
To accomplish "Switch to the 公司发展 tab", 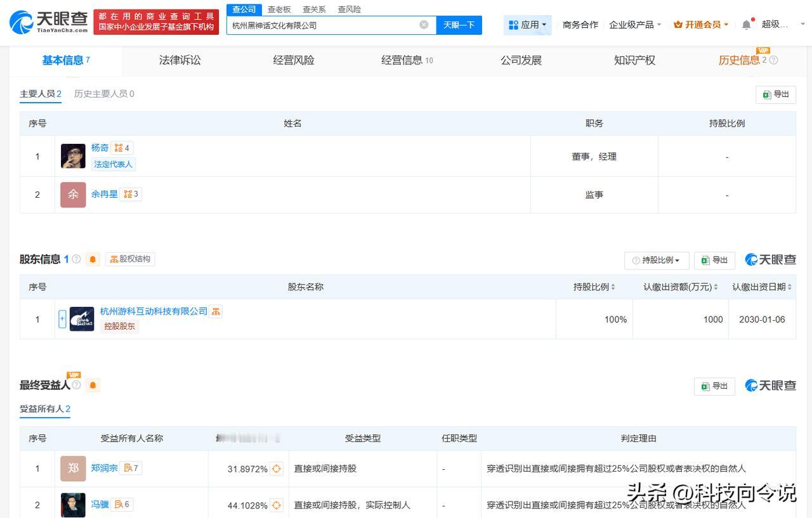I will click(x=521, y=60).
